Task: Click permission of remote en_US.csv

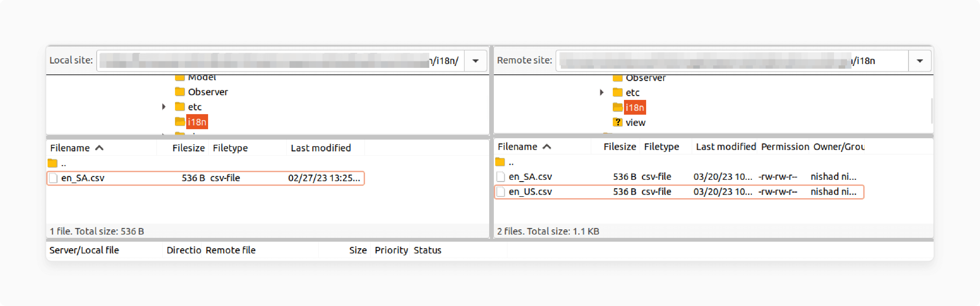Action: pyautogui.click(x=778, y=192)
